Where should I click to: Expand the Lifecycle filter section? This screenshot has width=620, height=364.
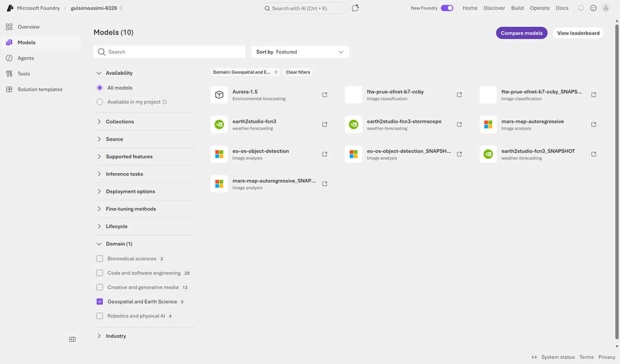[x=144, y=226]
